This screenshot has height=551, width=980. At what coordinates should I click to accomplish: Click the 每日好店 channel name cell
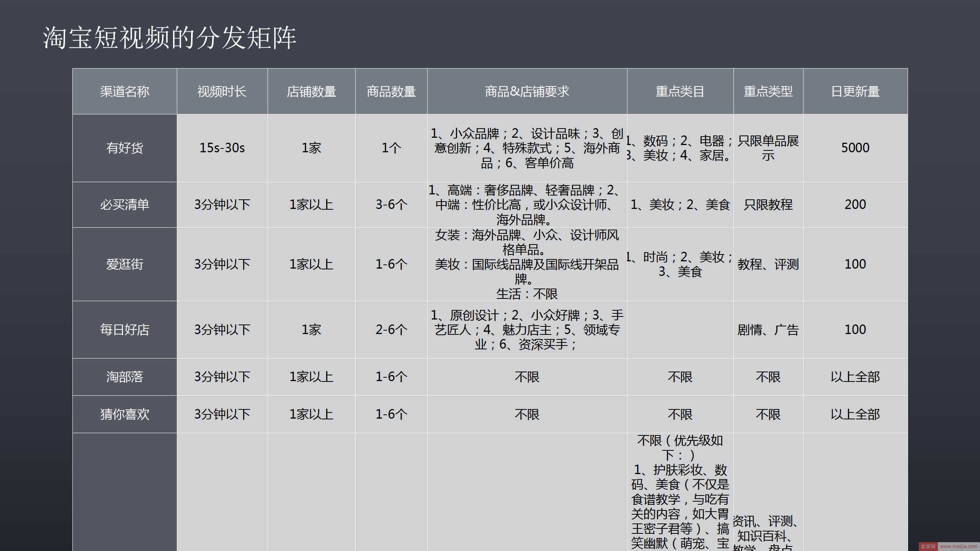tap(125, 329)
